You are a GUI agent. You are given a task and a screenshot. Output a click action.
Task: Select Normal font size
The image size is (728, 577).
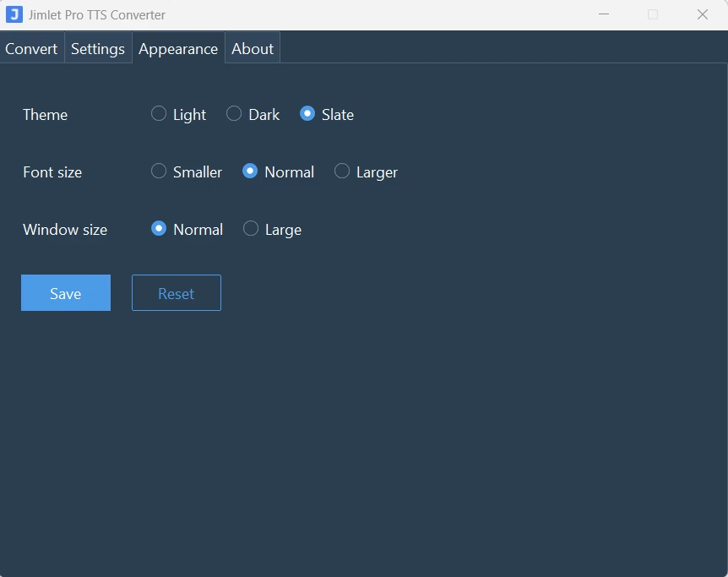coord(250,171)
